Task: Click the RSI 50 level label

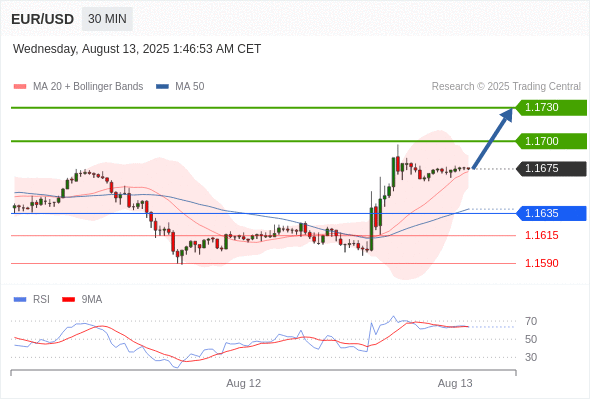Action: [x=531, y=339]
